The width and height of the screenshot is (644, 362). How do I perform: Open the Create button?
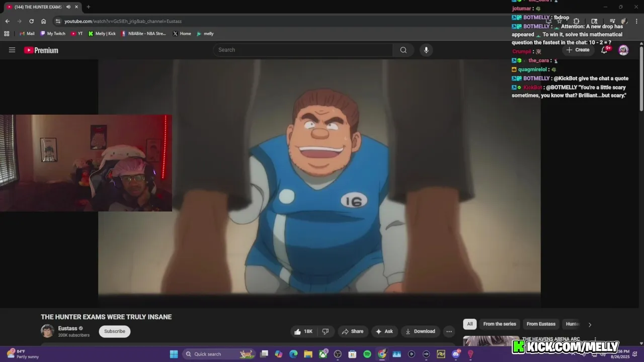coord(578,50)
